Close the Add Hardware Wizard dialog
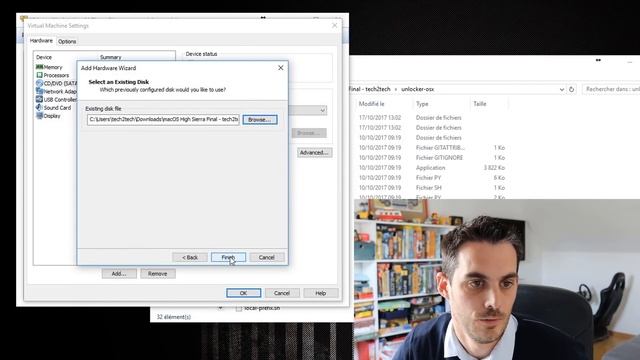Screen dimensions: 640x360 [280, 68]
